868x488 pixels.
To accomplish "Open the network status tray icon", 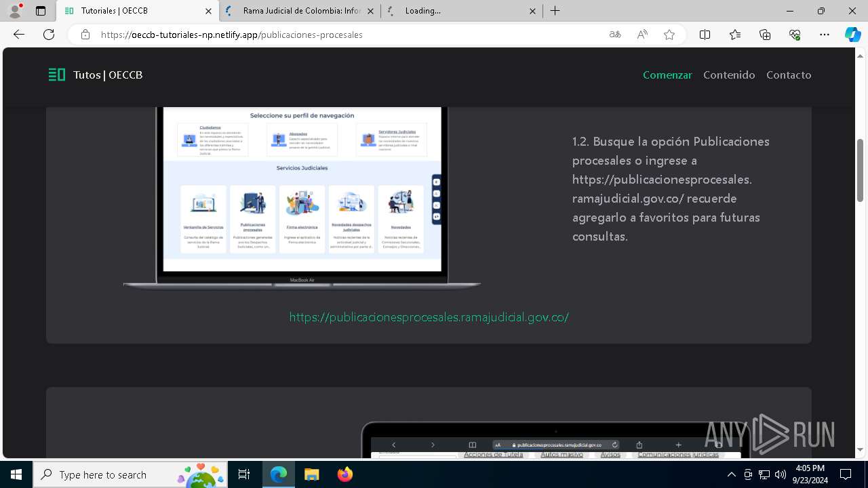I will [x=764, y=475].
